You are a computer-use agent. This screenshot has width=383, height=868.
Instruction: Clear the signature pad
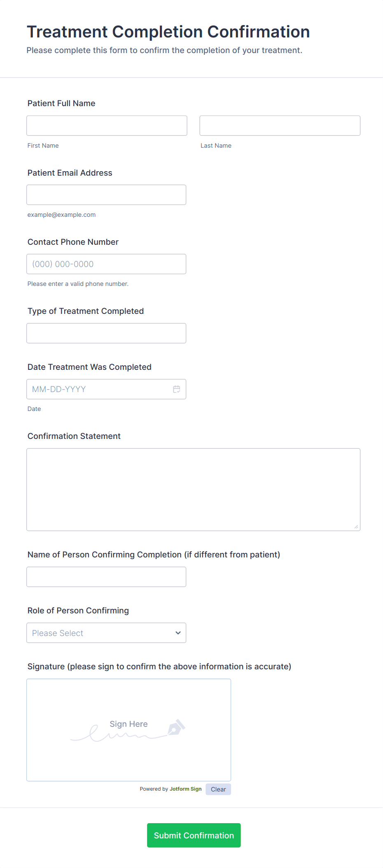point(218,789)
